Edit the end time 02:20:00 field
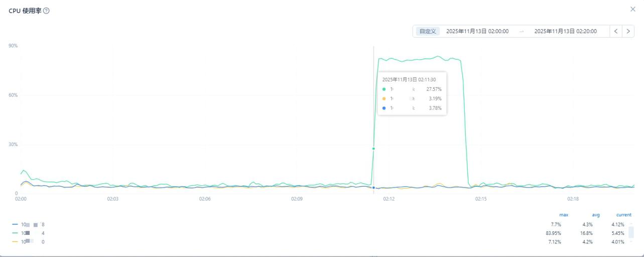This screenshot has height=257, width=644. (x=565, y=31)
